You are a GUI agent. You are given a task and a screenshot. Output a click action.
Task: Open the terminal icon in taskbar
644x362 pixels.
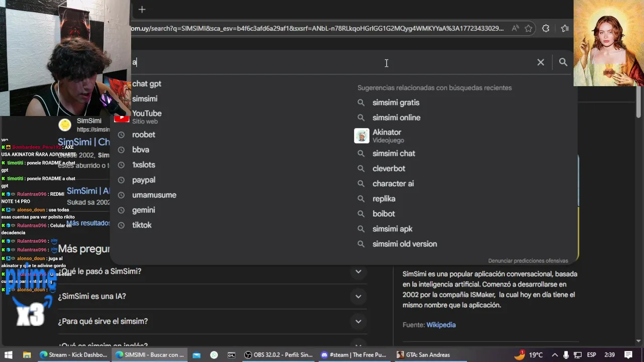point(231,355)
